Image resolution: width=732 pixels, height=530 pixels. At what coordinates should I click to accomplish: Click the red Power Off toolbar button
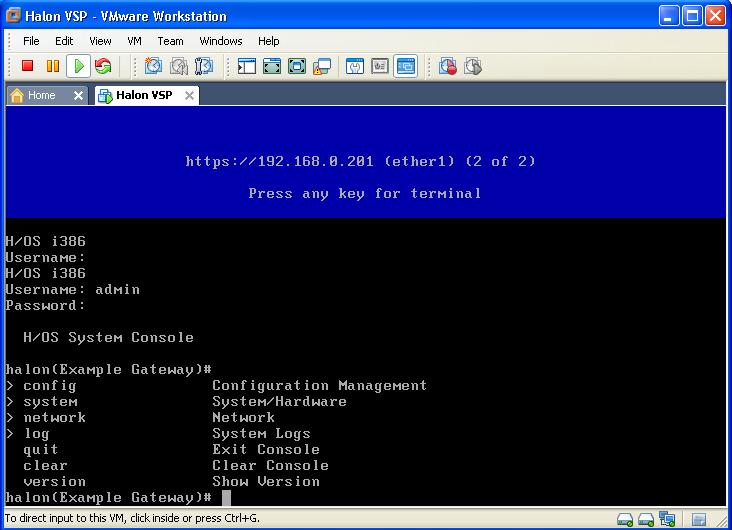click(28, 66)
